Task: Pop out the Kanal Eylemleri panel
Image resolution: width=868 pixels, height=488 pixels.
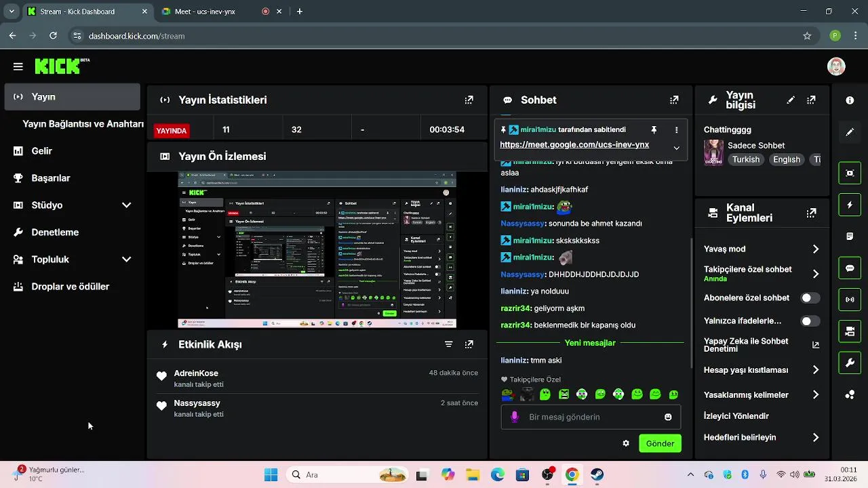Action: 811,213
